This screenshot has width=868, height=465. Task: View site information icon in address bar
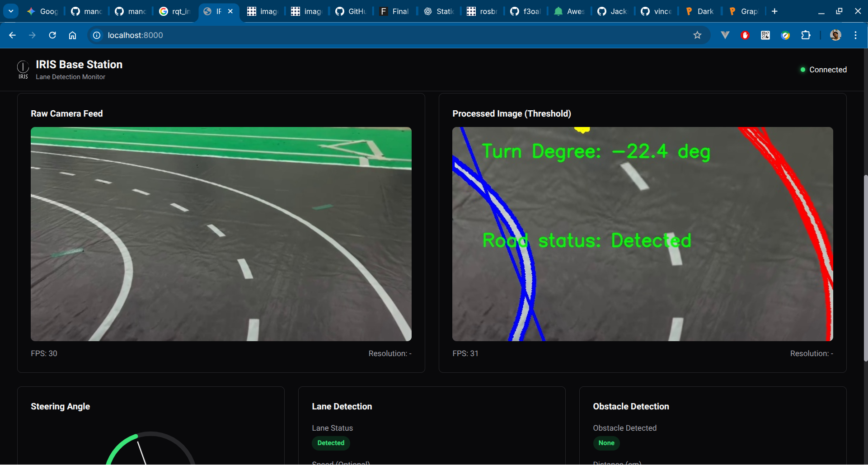(x=97, y=35)
